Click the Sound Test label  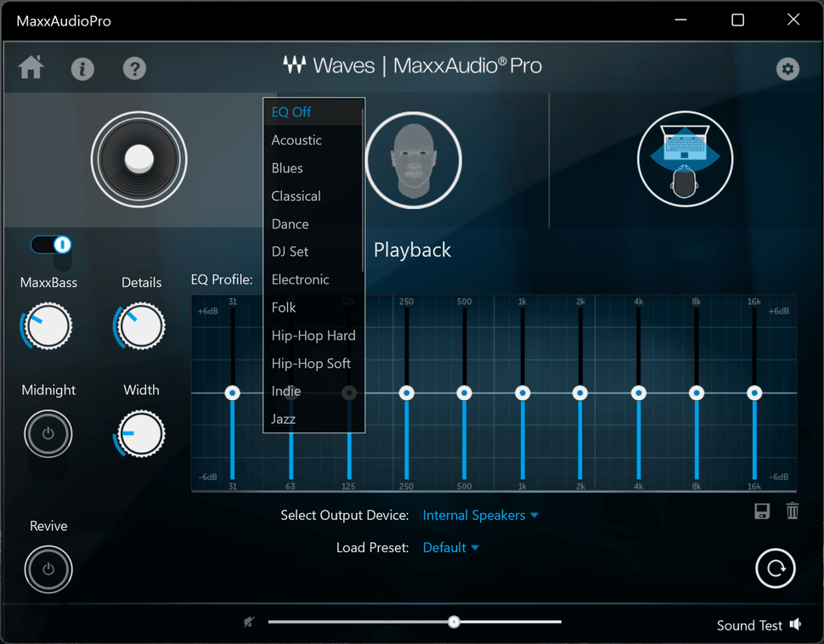pos(749,625)
